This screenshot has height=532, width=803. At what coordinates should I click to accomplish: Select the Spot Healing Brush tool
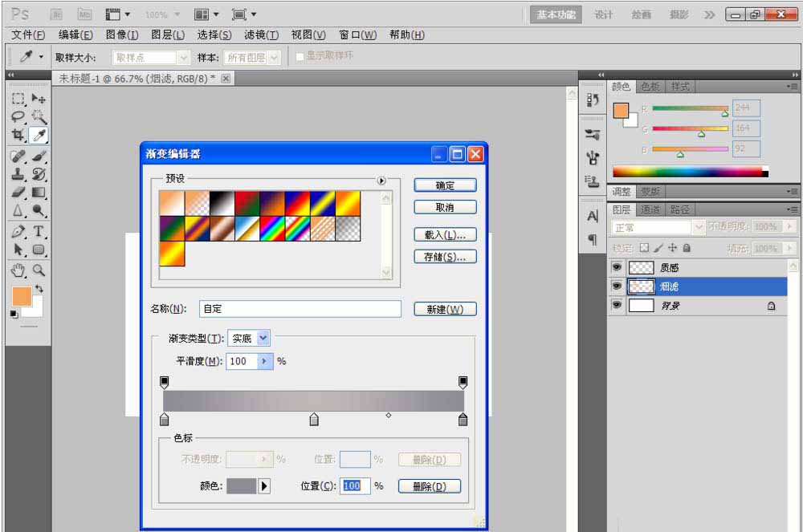(18, 156)
